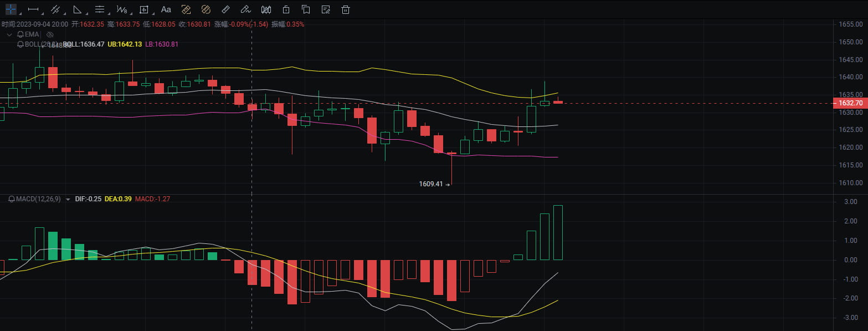Click the 1620.00 price axis label
Screen dimensions: 868x331
coord(850,148)
